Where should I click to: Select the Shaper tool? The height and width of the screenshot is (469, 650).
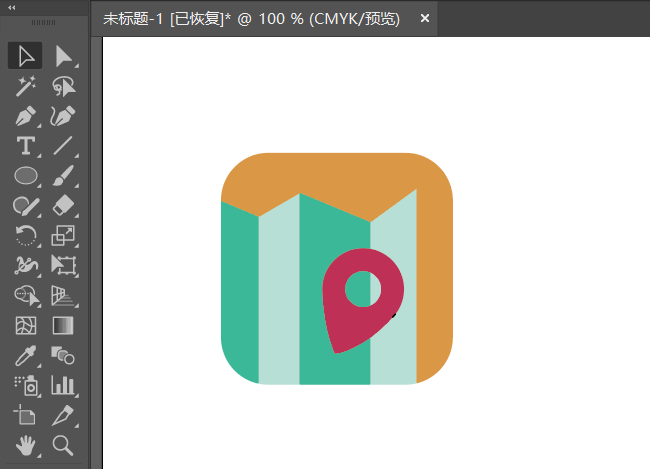pos(25,206)
